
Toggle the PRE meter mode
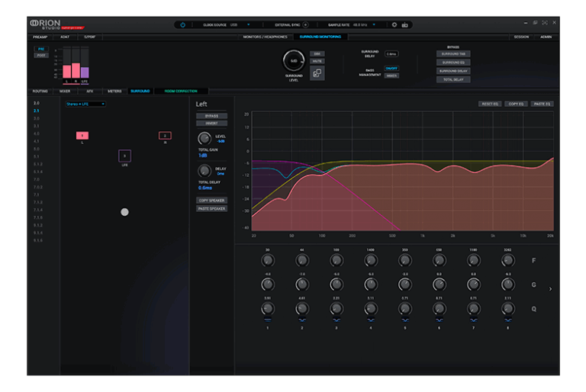pos(41,49)
